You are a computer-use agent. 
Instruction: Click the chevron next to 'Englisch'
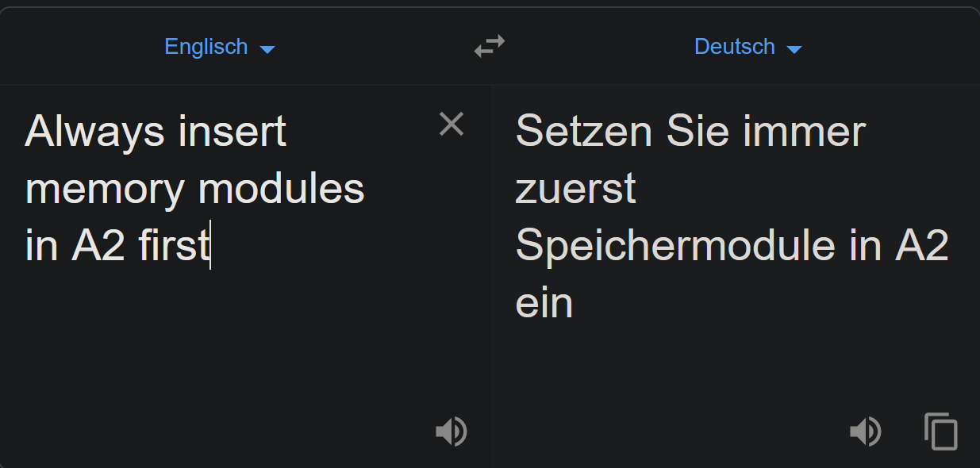click(x=267, y=48)
